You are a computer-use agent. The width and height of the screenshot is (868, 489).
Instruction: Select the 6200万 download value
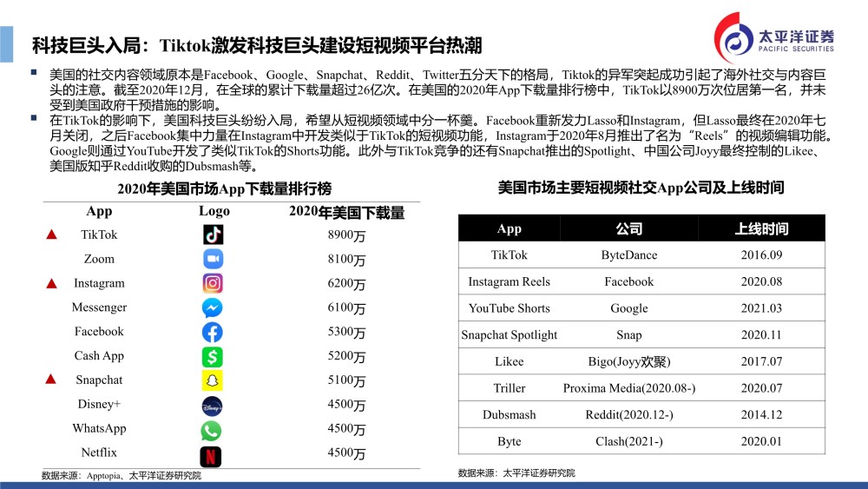point(346,283)
